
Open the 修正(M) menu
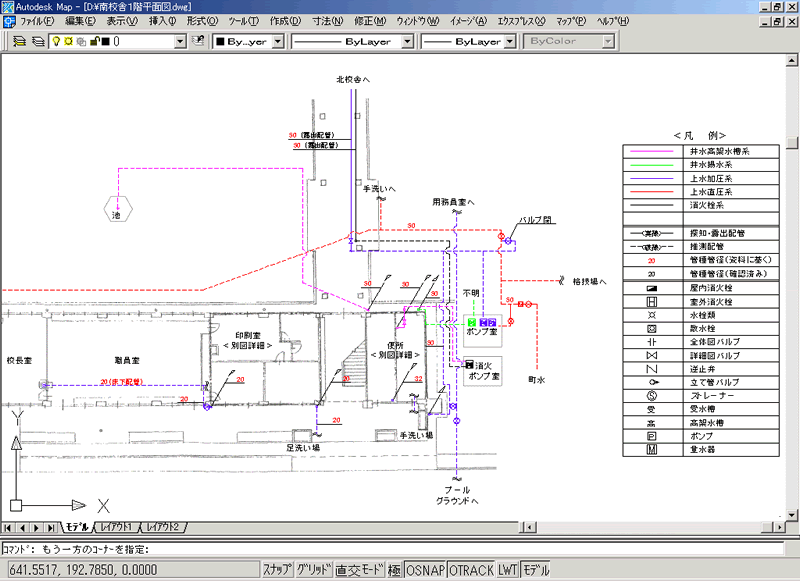pyautogui.click(x=370, y=21)
